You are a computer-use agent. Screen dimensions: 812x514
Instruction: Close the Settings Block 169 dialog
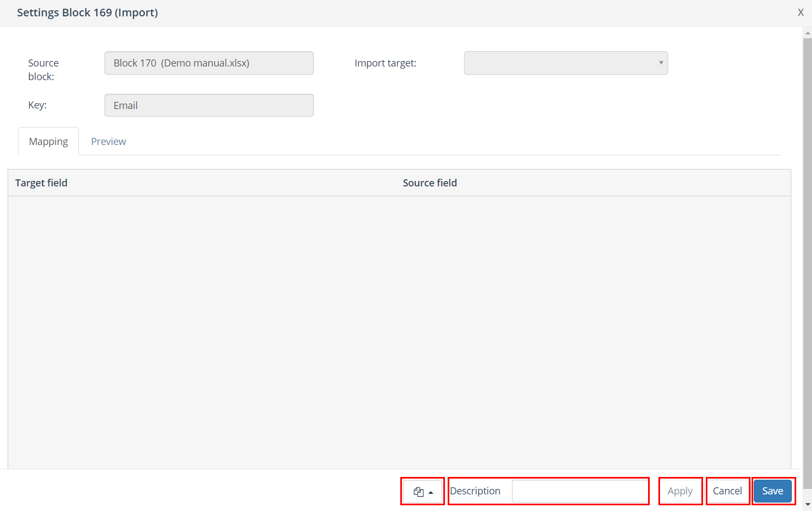pyautogui.click(x=801, y=13)
